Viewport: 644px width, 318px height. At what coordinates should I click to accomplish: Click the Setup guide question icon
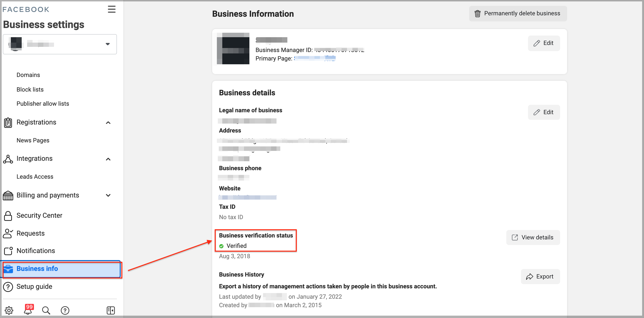8,287
